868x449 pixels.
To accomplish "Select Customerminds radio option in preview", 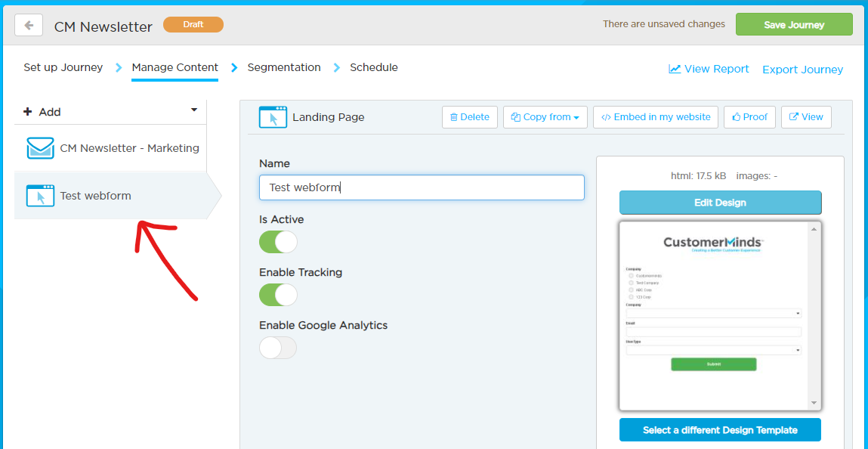I will pyautogui.click(x=631, y=276).
